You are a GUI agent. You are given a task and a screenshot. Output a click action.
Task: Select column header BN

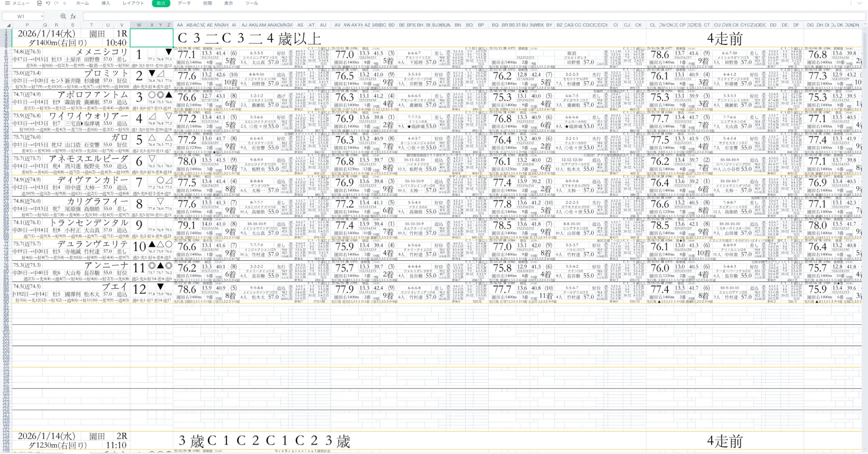[458, 25]
